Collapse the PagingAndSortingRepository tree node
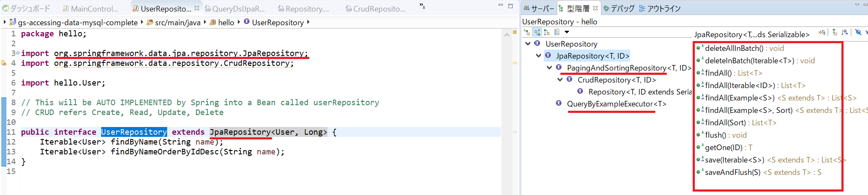Viewport: 868px width, 195px height. coord(549,68)
